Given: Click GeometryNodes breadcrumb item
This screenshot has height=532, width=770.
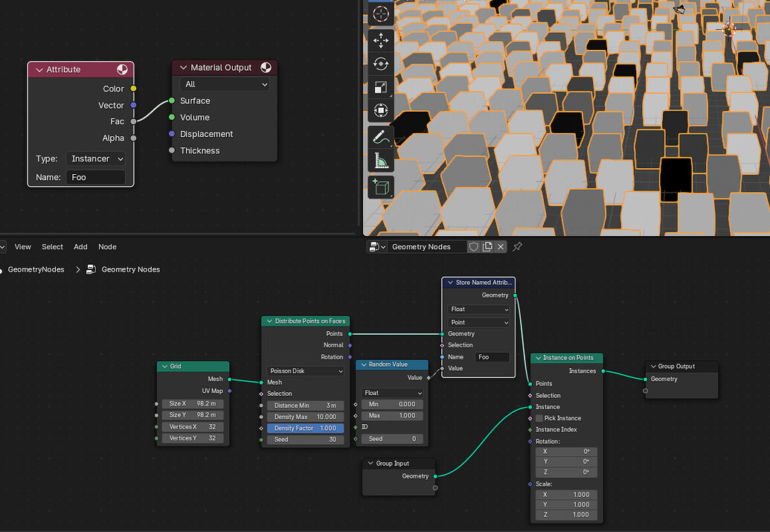Looking at the screenshot, I should coord(36,269).
